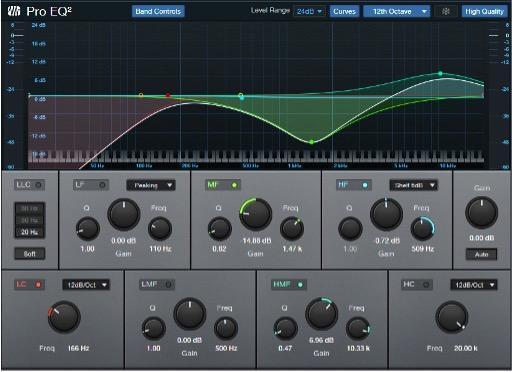512x372 pixels.
Task: Click the master output Gain knob
Action: [481, 213]
